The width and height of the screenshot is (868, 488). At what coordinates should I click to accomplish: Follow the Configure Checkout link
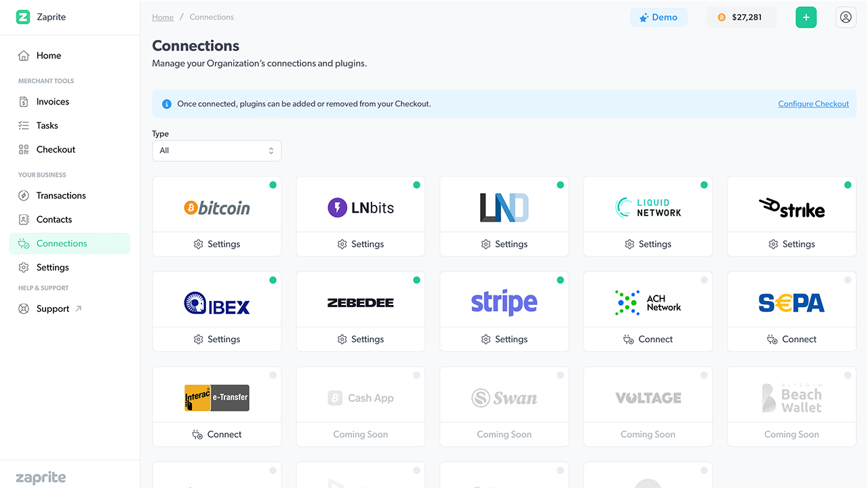[x=814, y=104]
